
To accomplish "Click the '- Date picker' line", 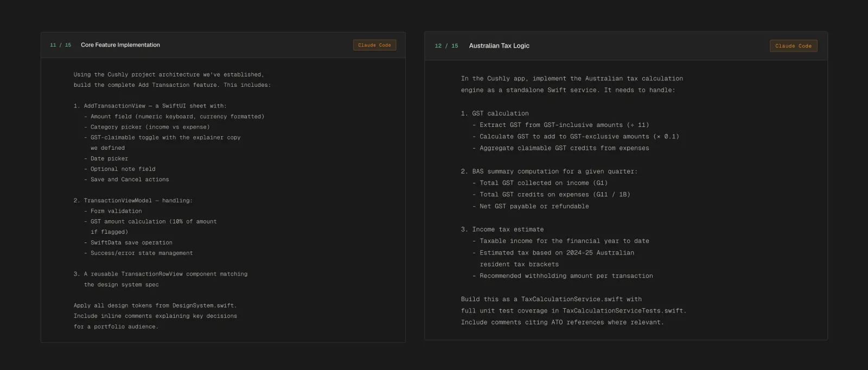I will point(106,158).
